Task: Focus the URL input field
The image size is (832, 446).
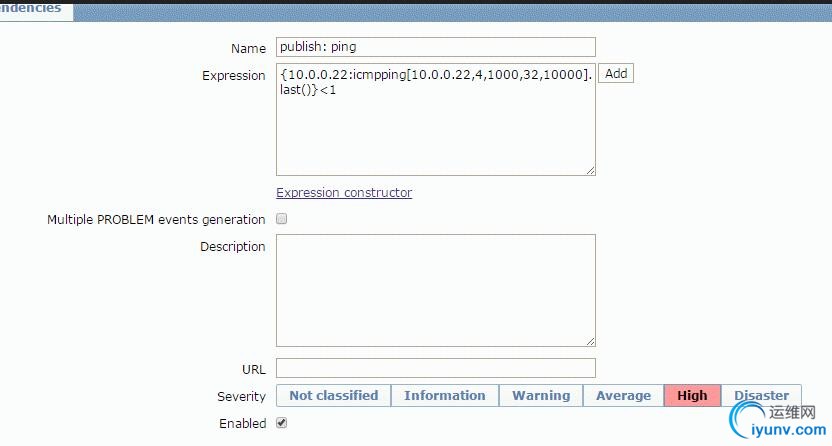Action: tap(435, 368)
